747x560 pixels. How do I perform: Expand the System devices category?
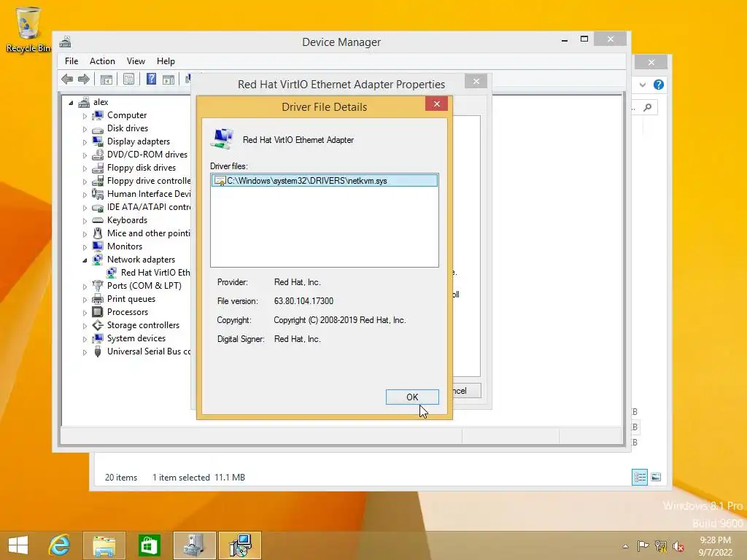pos(85,339)
